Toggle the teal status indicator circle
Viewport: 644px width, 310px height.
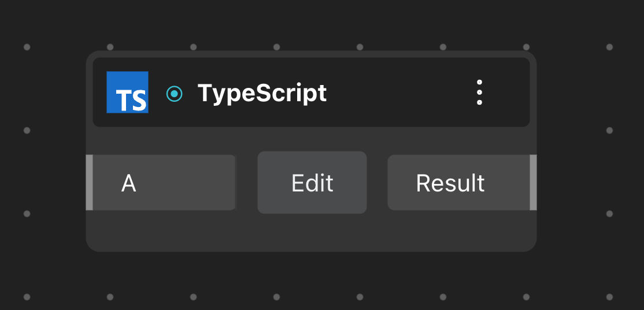(175, 93)
